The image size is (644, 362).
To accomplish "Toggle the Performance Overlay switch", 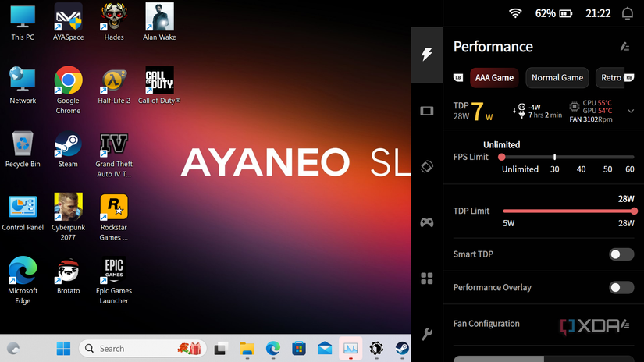I will tap(621, 288).
